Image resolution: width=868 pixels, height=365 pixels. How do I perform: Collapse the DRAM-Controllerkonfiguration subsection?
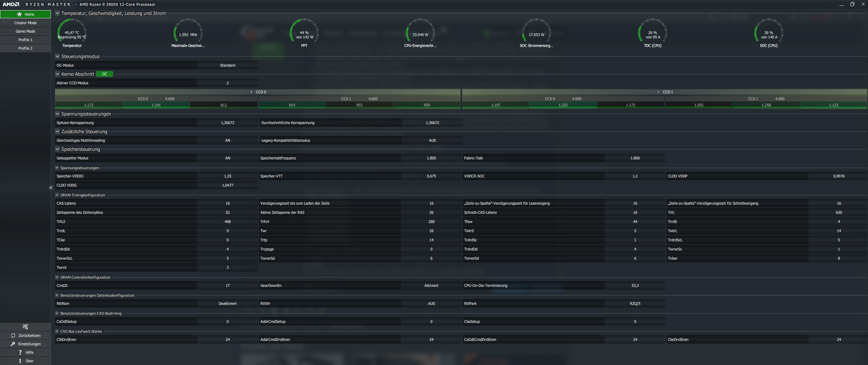(57, 277)
